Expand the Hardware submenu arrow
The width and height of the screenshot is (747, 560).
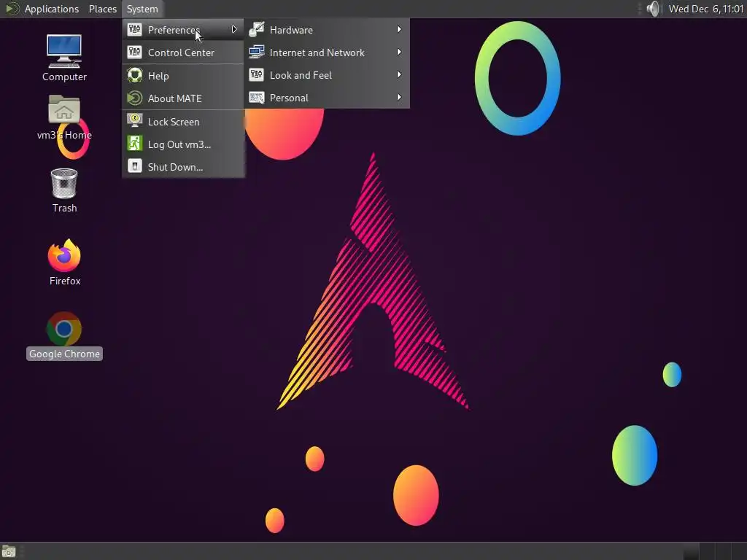click(x=399, y=29)
